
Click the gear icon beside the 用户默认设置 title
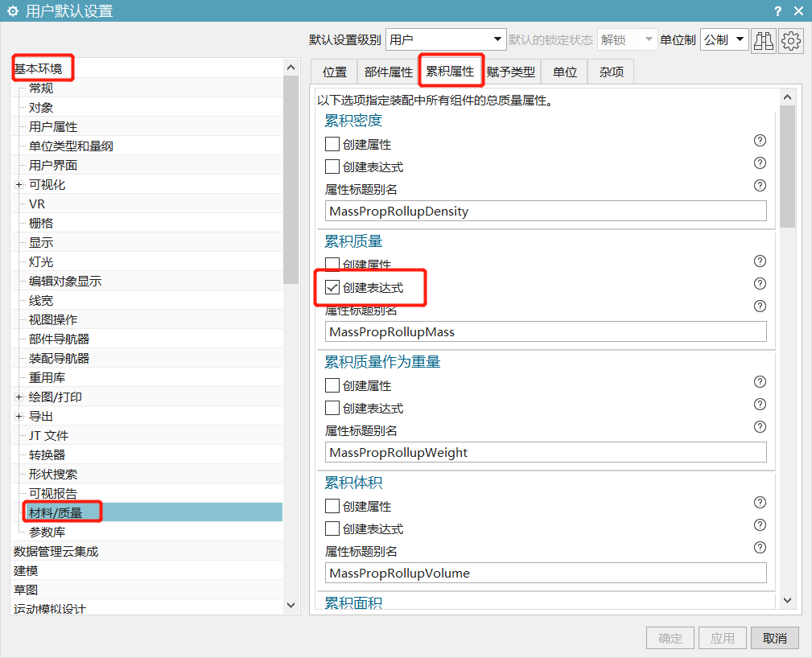(12, 11)
